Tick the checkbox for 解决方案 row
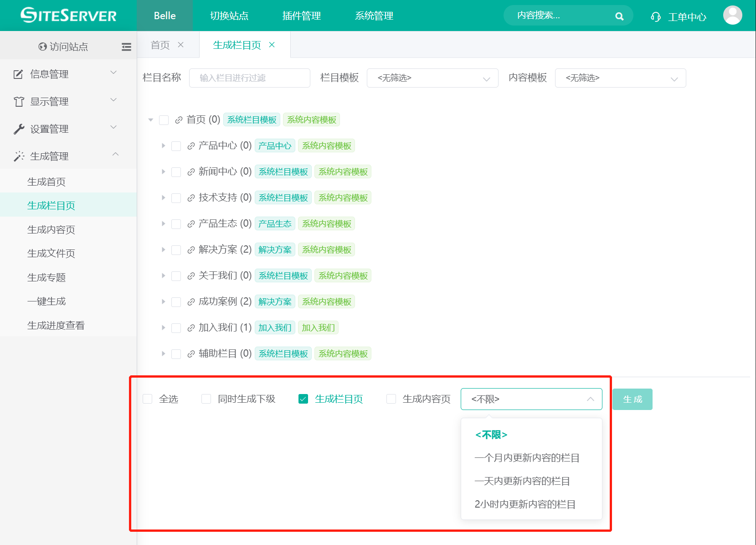This screenshot has width=756, height=545. point(176,250)
